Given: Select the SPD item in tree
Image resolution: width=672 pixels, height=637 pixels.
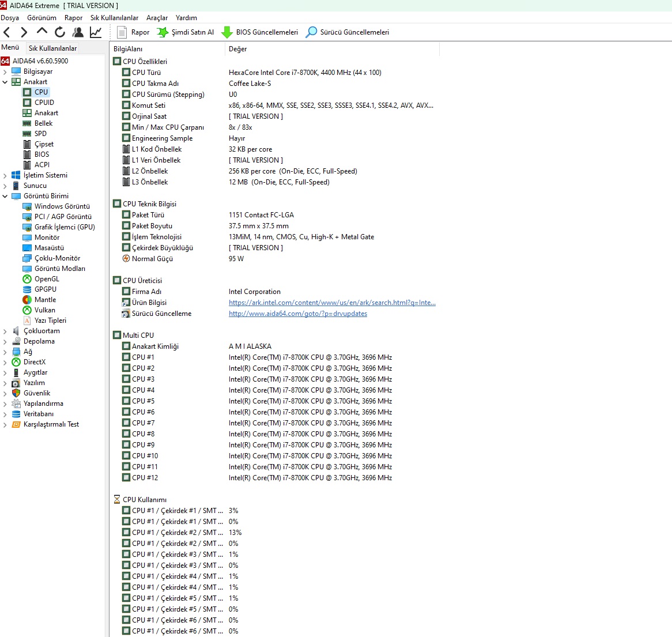Looking at the screenshot, I should tap(40, 134).
